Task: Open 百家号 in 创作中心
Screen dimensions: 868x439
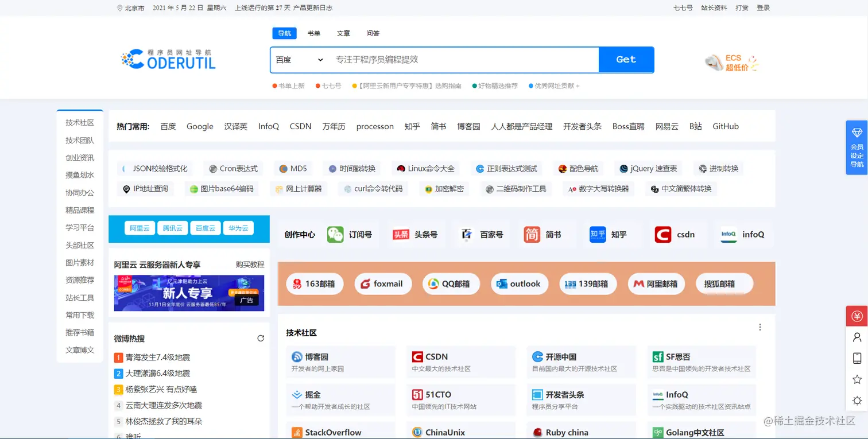Action: 480,234
